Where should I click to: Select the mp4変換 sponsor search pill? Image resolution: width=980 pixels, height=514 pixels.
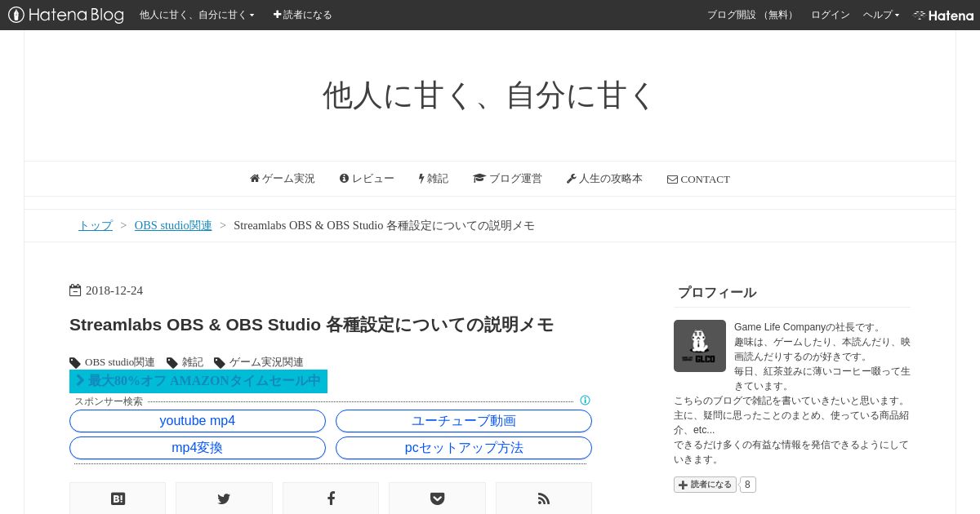click(x=198, y=448)
